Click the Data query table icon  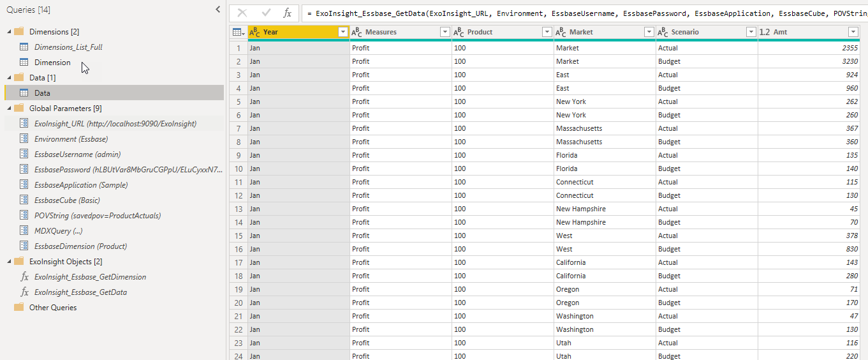(x=24, y=93)
